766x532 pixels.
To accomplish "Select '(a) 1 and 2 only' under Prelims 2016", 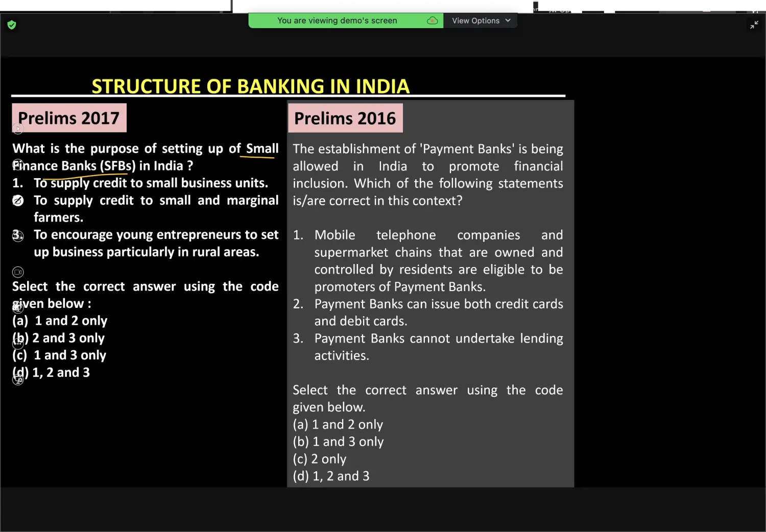I will [338, 424].
